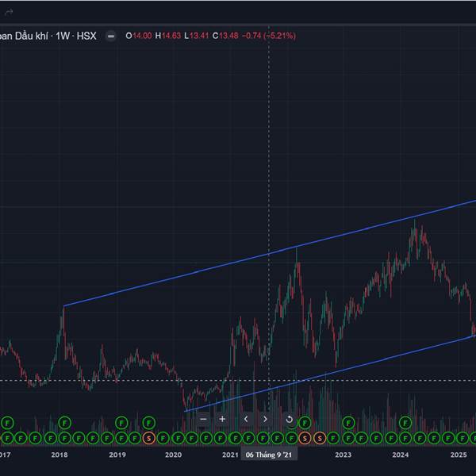The height and width of the screenshot is (476, 476).
Task: Click the high price value H14.63
Action: (x=168, y=36)
